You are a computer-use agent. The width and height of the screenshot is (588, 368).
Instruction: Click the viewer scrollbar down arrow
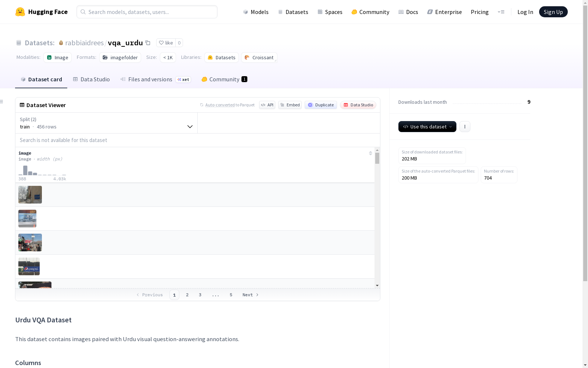point(377,286)
